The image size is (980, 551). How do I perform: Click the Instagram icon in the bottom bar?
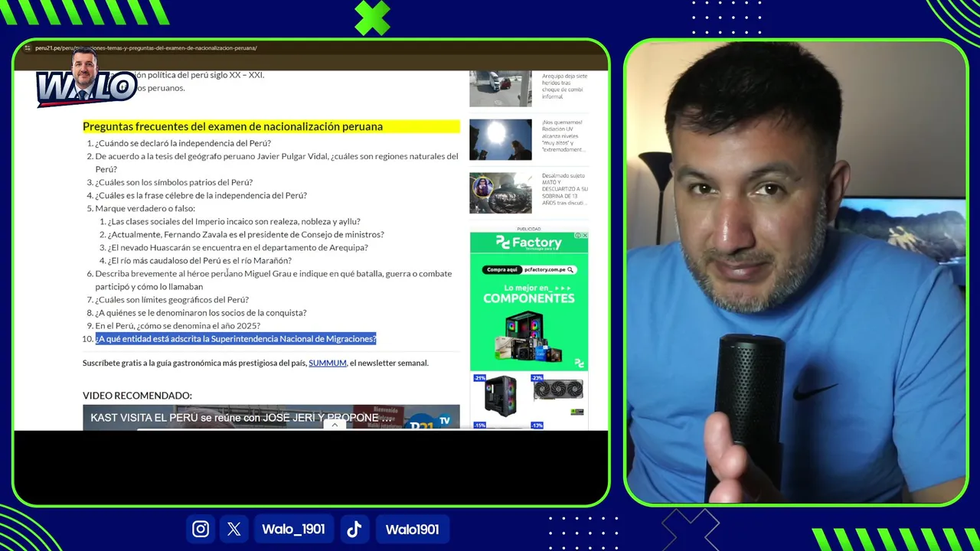click(201, 529)
